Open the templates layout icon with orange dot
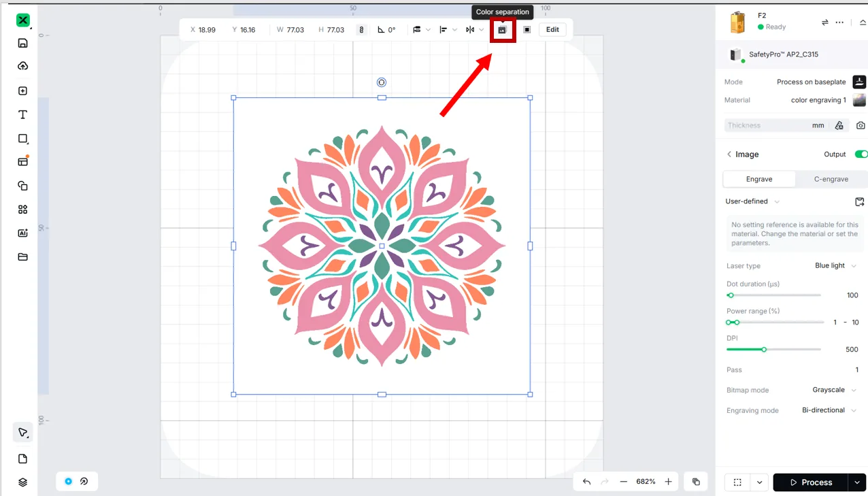The width and height of the screenshot is (868, 496). pos(22,161)
